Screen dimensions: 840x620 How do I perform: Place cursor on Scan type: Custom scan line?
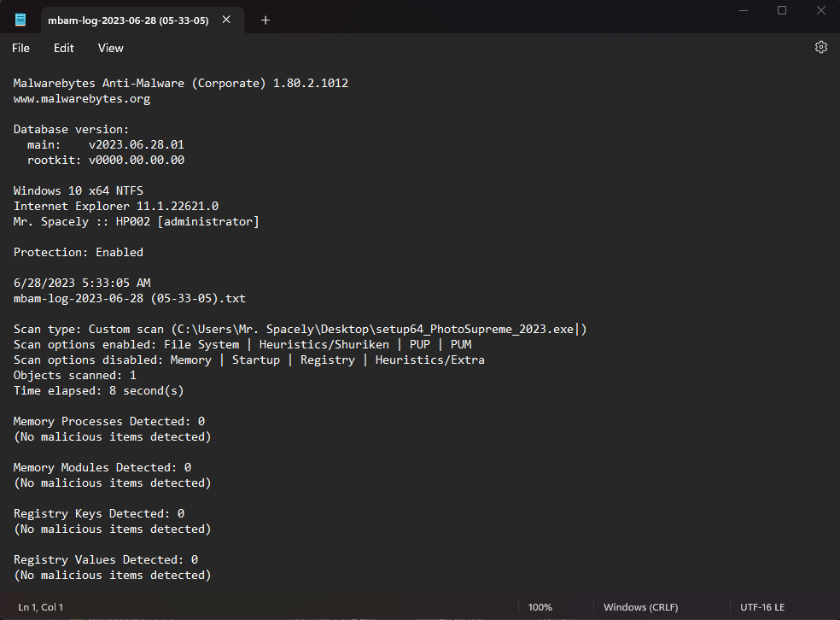(300, 329)
